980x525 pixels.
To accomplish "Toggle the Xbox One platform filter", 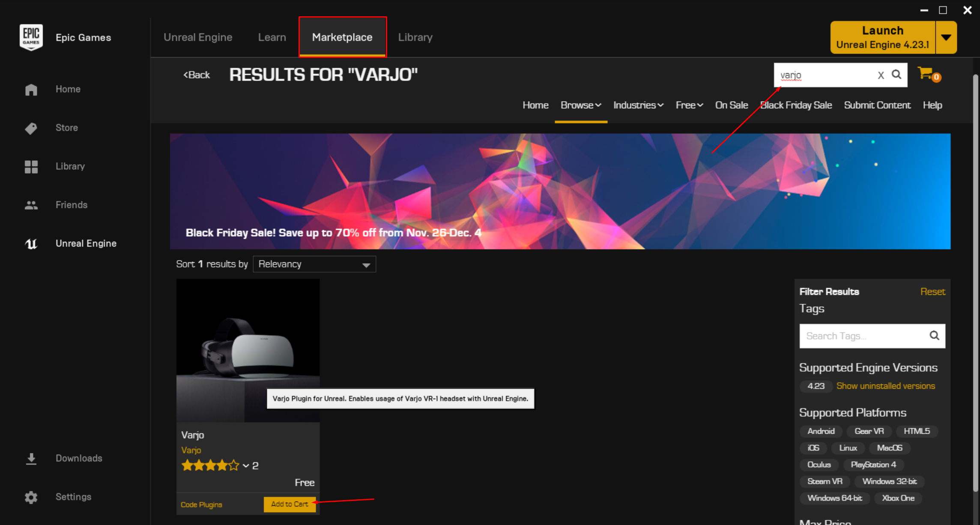I will 898,498.
